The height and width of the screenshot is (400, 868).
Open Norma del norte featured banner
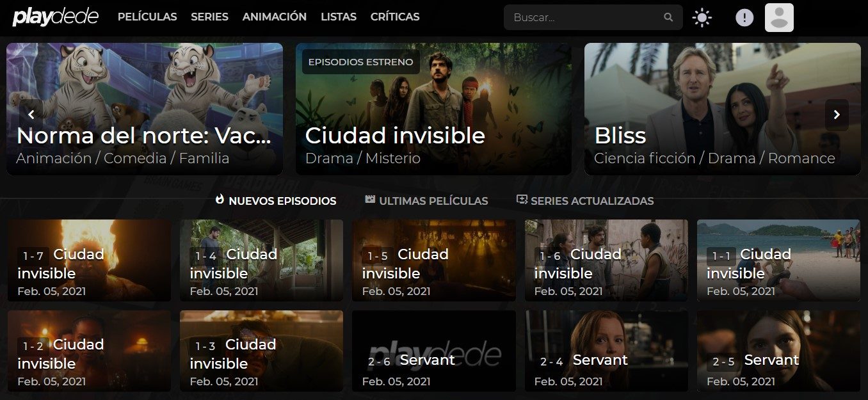[145, 109]
